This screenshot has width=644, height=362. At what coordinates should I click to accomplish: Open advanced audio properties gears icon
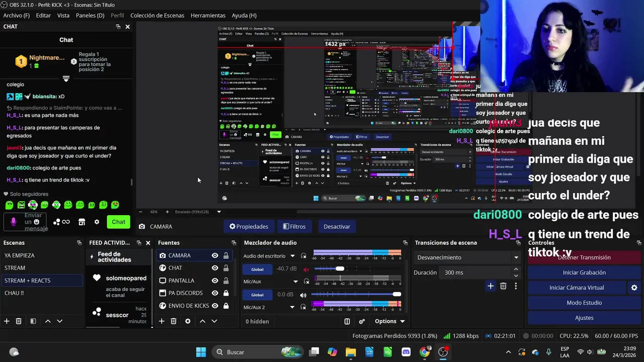tap(362, 321)
